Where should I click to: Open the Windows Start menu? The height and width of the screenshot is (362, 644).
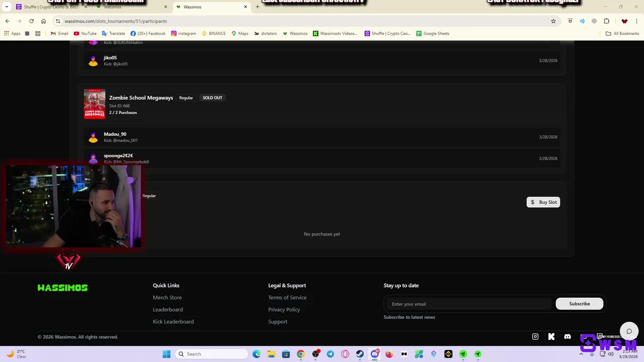coord(167,354)
